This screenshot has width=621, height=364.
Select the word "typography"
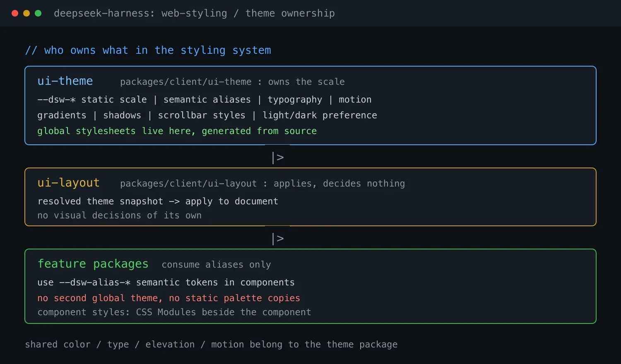pos(295,100)
